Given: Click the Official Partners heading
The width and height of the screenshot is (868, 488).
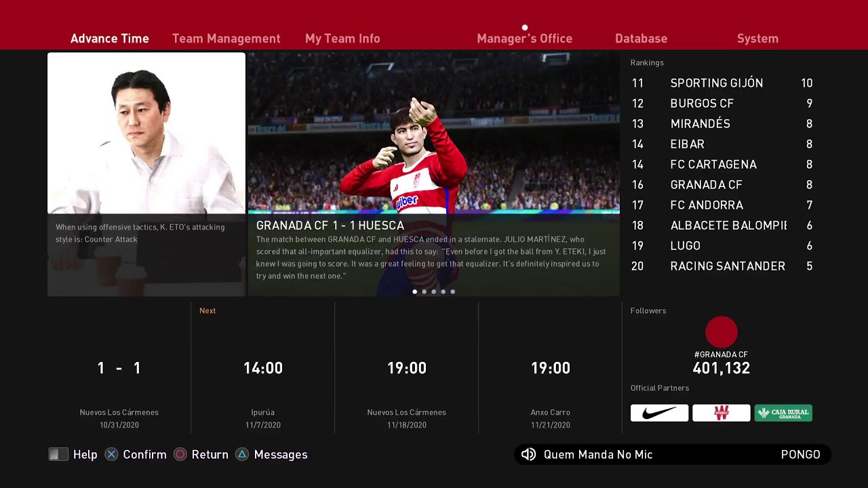Looking at the screenshot, I should pos(660,388).
